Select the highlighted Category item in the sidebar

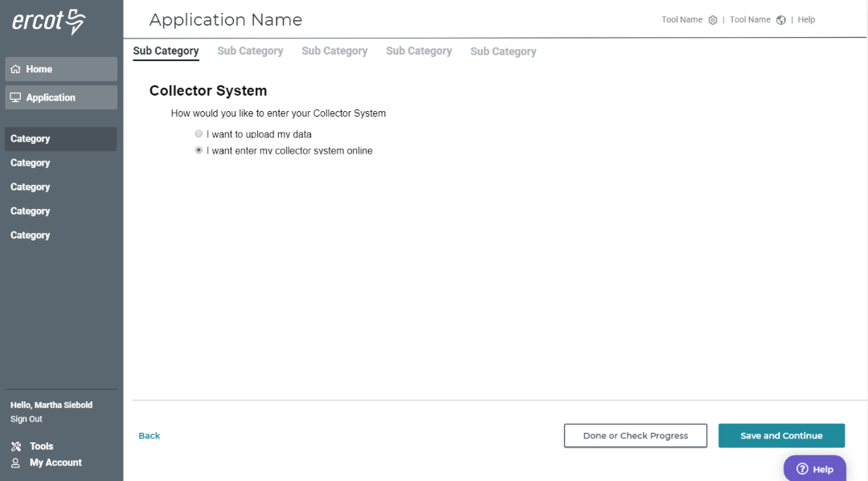click(30, 138)
